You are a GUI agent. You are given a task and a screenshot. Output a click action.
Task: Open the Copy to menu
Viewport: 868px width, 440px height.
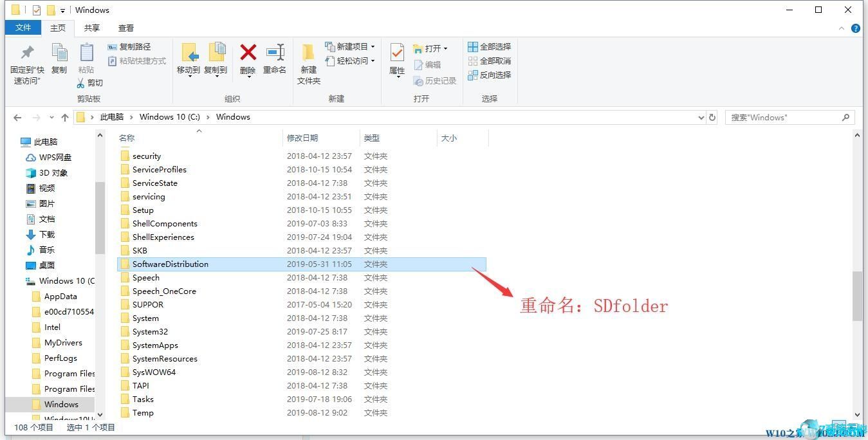(216, 60)
